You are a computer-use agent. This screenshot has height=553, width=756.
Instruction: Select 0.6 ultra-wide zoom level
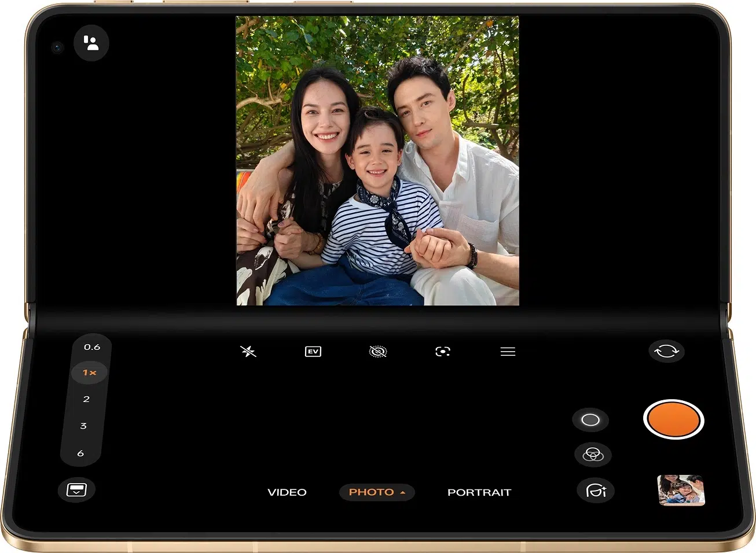click(x=91, y=347)
